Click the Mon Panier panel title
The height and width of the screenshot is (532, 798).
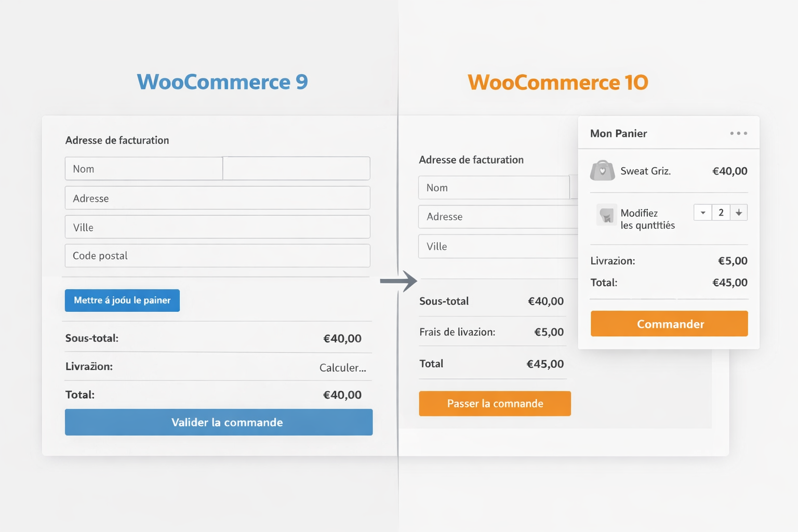pos(618,134)
